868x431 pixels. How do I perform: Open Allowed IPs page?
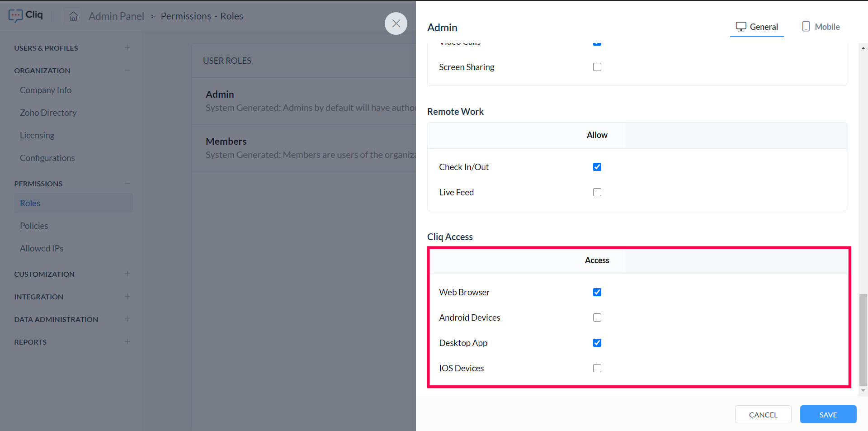click(42, 248)
